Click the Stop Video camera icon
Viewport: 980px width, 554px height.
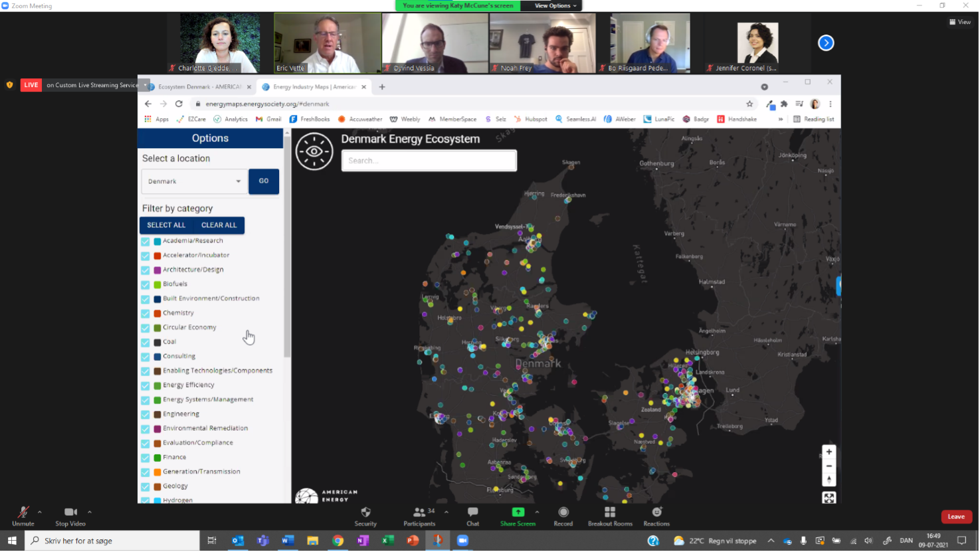pos(70,512)
